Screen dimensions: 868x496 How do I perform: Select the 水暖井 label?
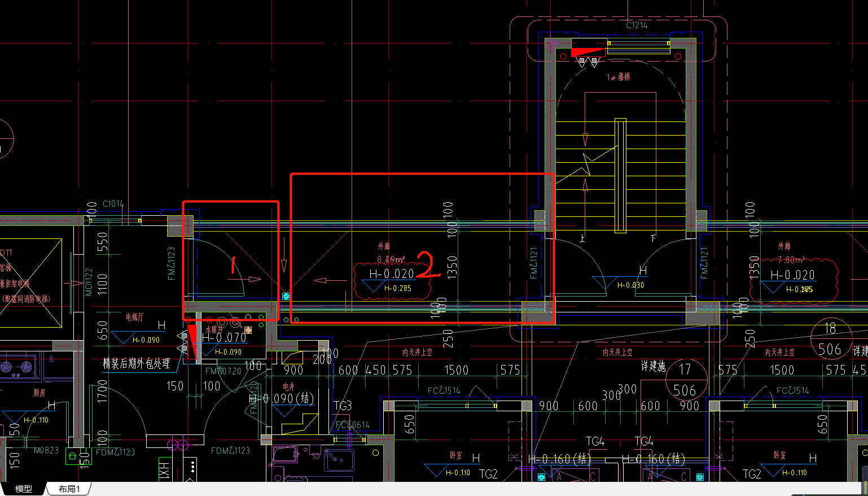214,329
